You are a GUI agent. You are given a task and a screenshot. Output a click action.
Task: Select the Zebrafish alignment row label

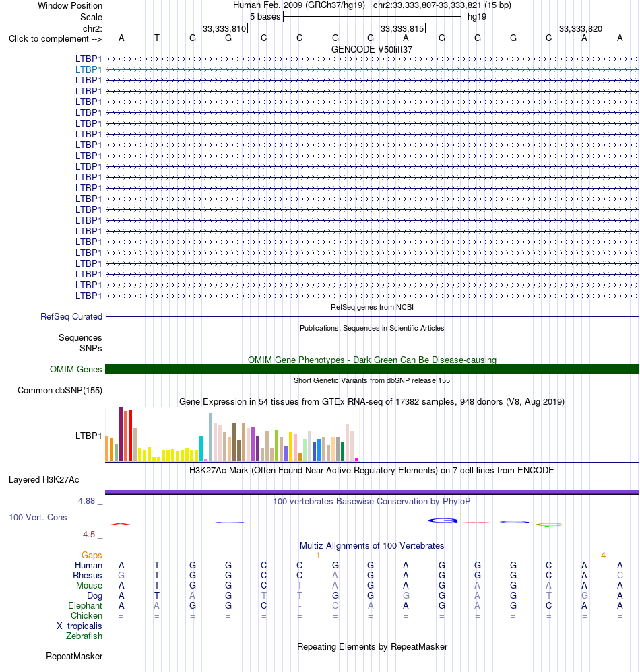(x=84, y=636)
